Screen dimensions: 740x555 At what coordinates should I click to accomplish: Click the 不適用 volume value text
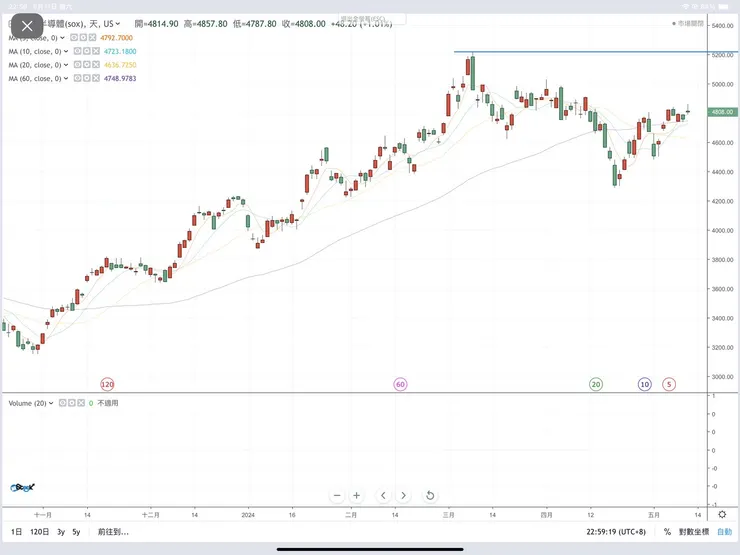tap(108, 403)
